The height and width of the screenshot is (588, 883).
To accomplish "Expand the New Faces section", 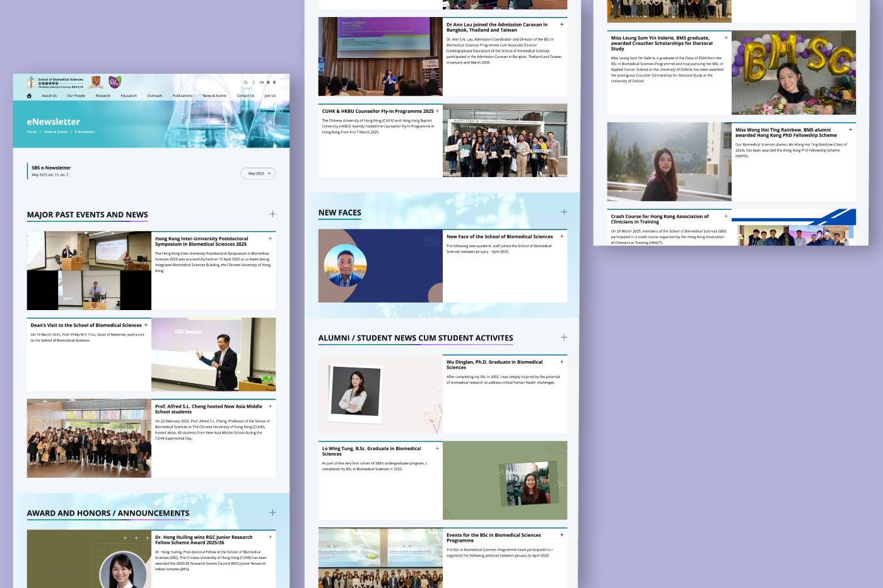I will coord(564,212).
